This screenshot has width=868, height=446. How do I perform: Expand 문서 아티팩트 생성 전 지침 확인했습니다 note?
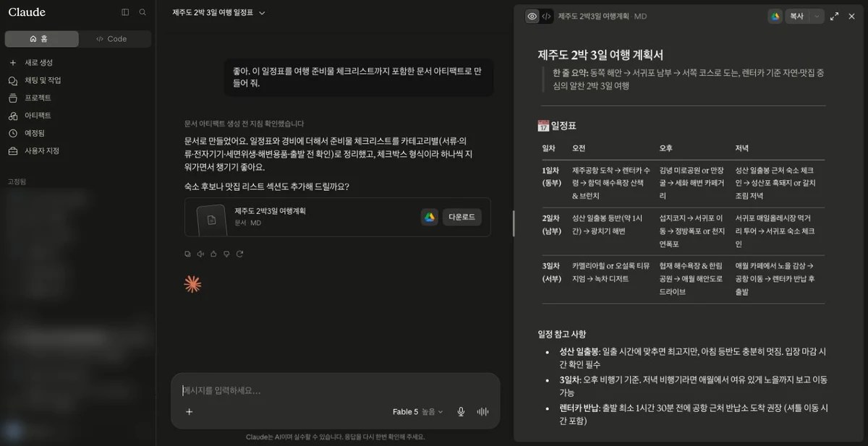click(244, 124)
